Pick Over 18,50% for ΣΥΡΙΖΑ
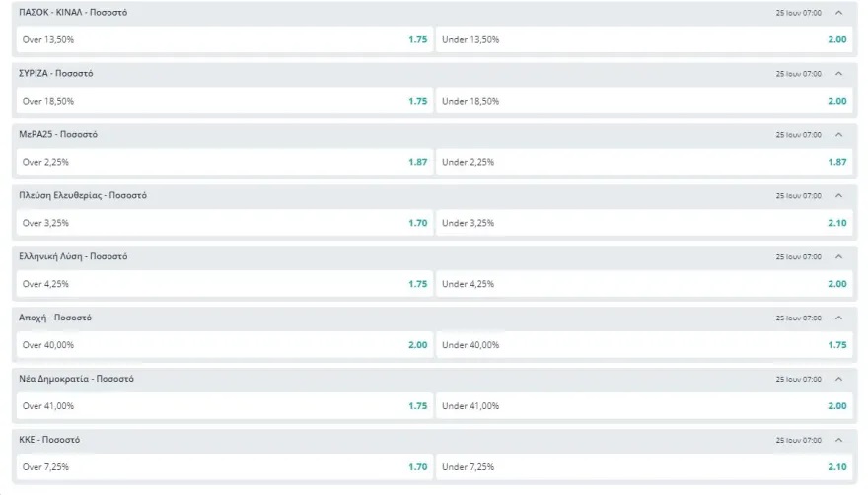This screenshot has width=868, height=495. click(225, 101)
